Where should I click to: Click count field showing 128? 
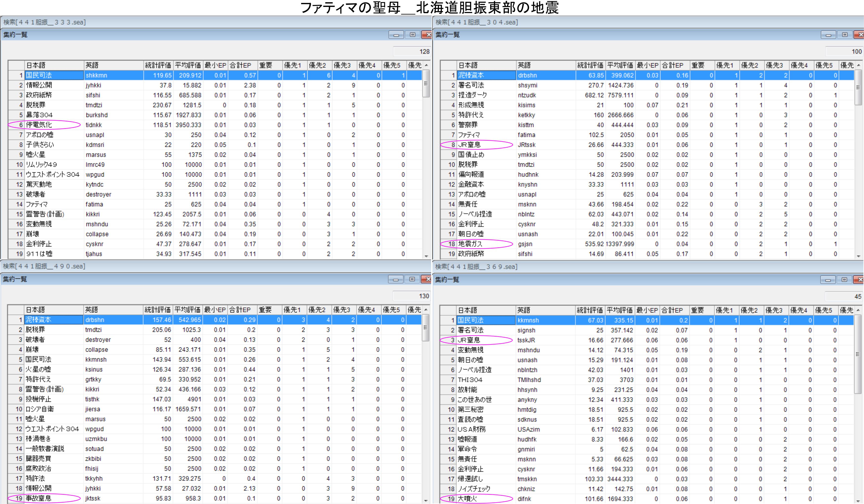point(412,51)
